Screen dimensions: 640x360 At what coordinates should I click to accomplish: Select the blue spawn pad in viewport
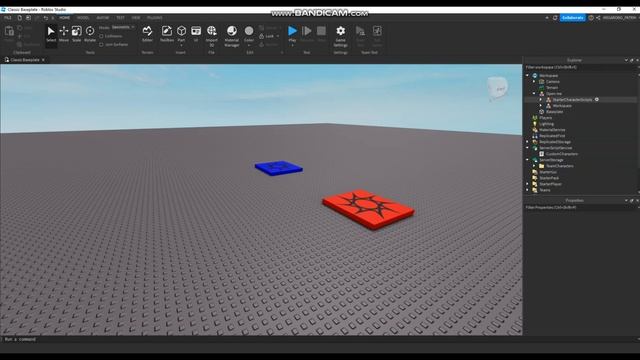[x=279, y=168]
